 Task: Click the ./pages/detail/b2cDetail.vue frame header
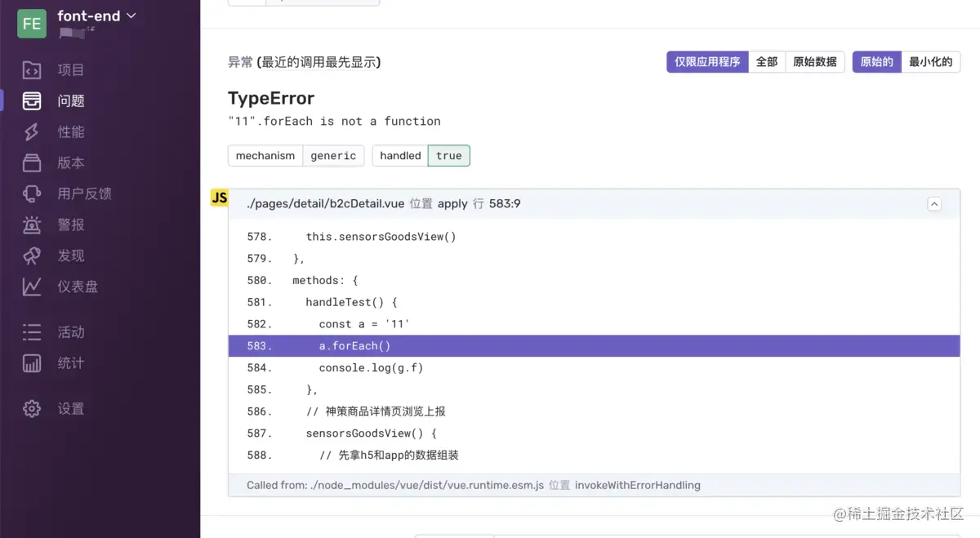pos(594,204)
